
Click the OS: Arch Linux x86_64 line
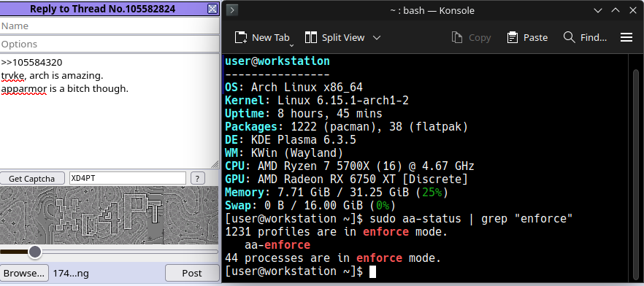(x=294, y=88)
